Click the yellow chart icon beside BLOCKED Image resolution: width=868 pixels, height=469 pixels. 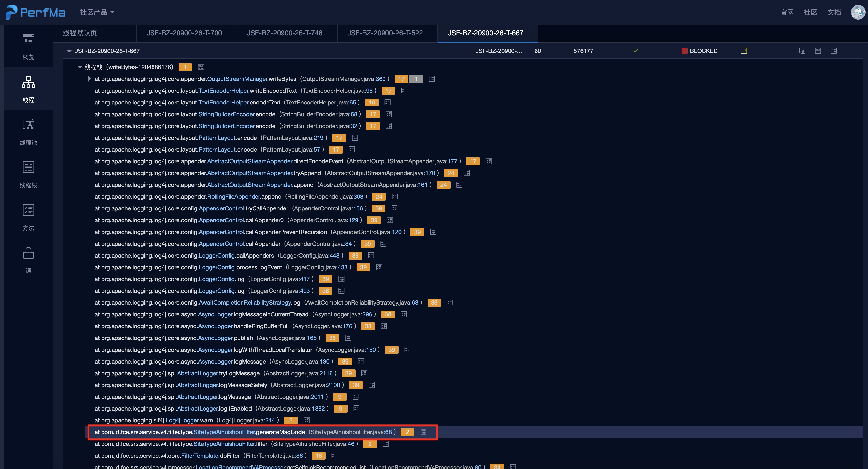pyautogui.click(x=744, y=51)
